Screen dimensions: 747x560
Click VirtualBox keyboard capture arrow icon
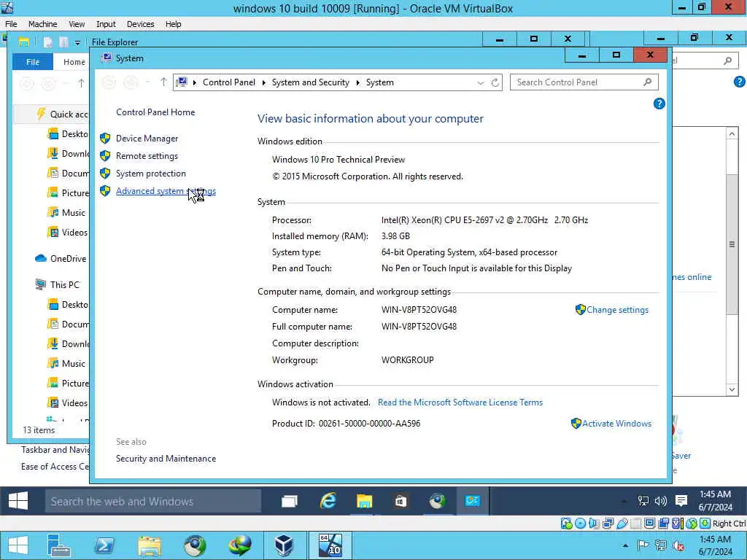705,524
